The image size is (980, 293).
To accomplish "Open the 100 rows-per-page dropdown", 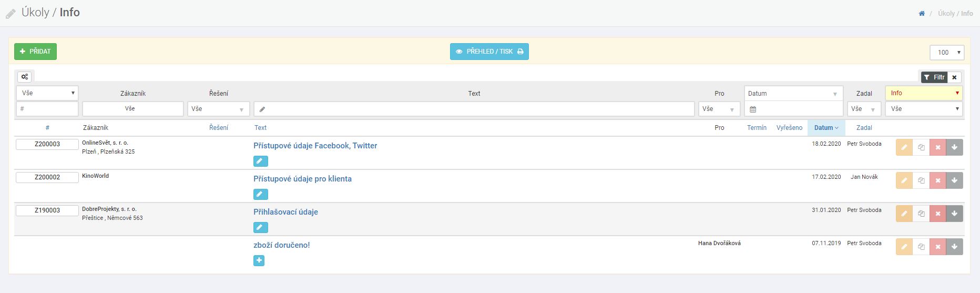I will pyautogui.click(x=947, y=53).
